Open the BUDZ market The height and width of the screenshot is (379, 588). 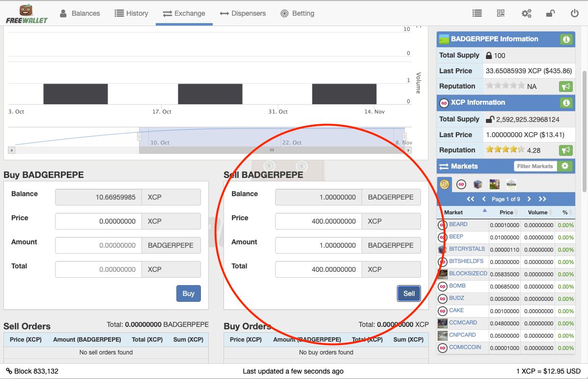click(456, 298)
